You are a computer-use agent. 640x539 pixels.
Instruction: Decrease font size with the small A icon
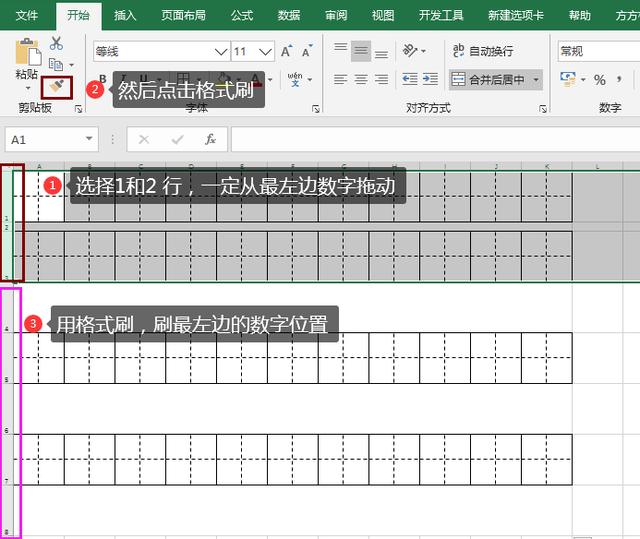tap(307, 51)
